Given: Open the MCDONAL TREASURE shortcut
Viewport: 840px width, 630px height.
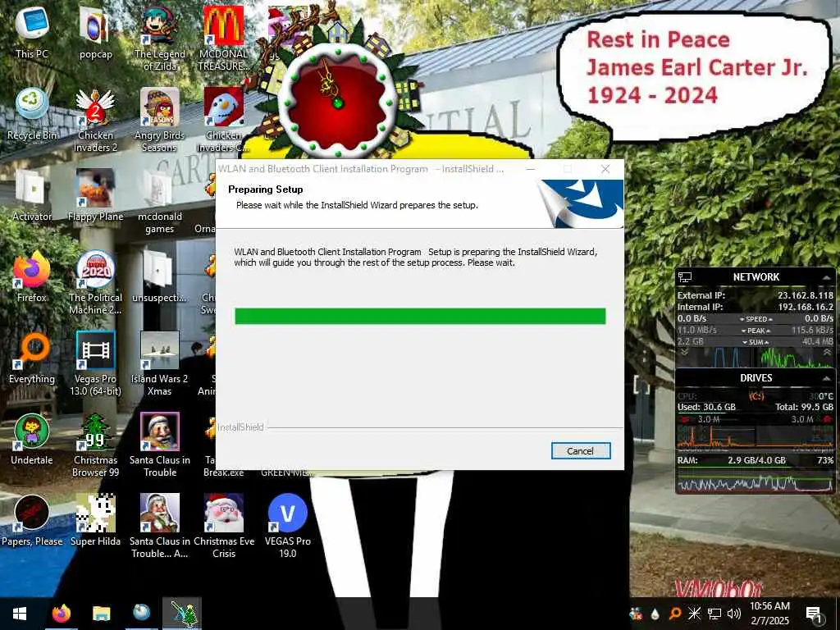Looking at the screenshot, I should coord(223,38).
